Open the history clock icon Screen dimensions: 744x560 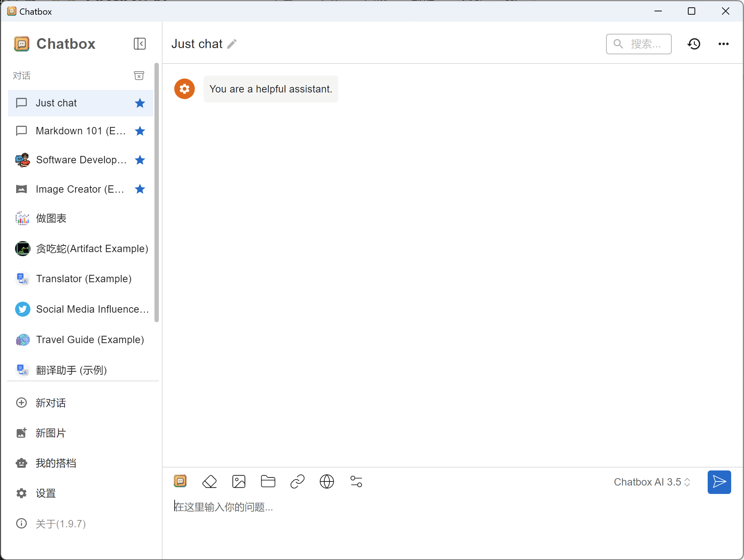[x=694, y=44]
